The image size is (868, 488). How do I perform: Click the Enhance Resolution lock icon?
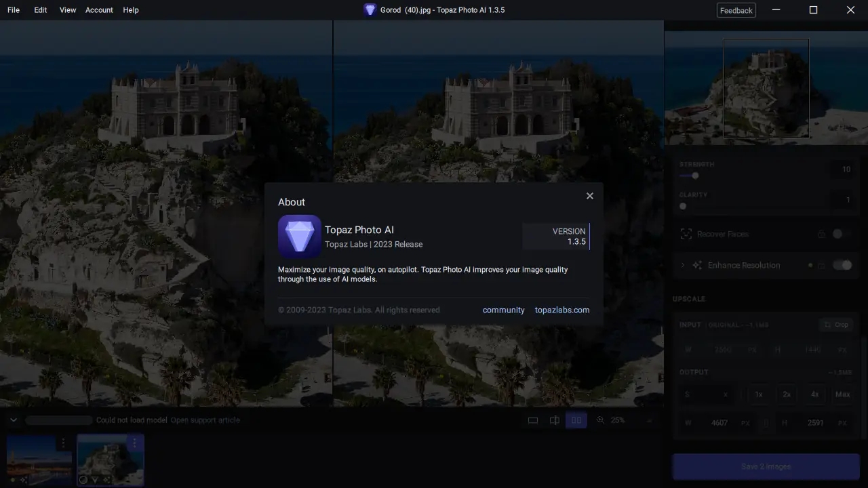pos(821,265)
